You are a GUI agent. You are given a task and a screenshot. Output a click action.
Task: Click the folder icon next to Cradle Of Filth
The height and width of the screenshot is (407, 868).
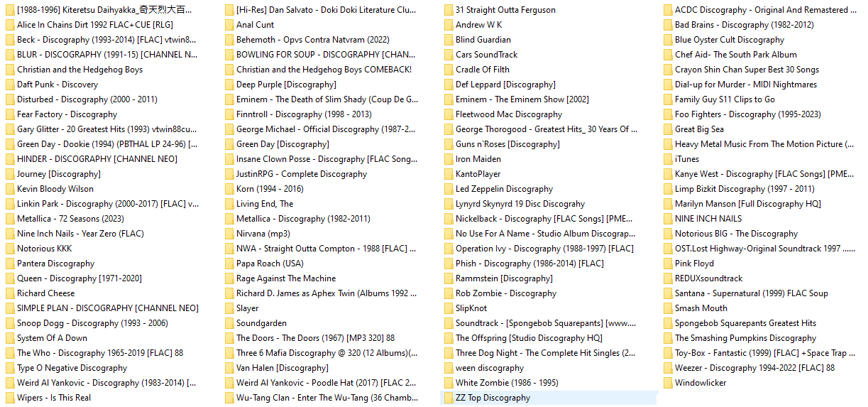(448, 70)
